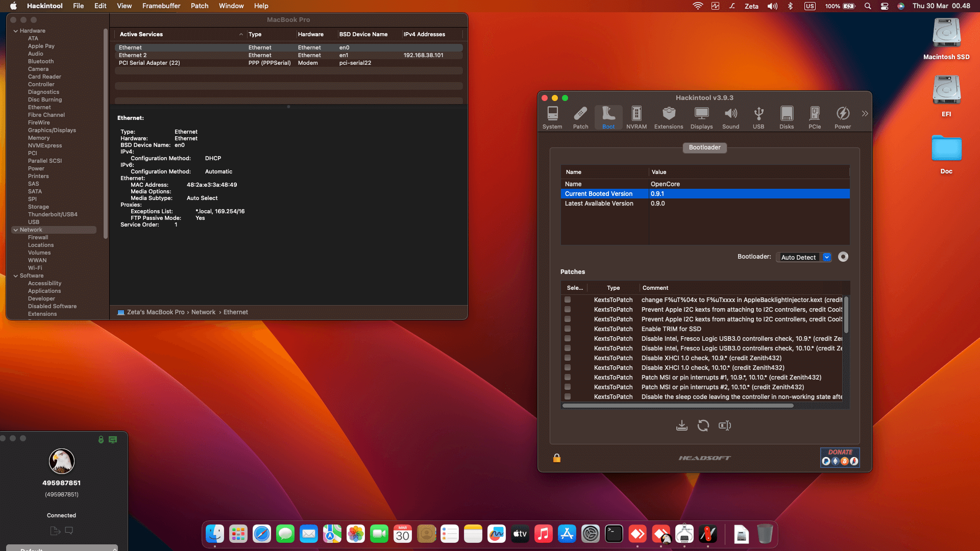Image resolution: width=980 pixels, height=551 pixels.
Task: Open the System tab in Hackintool
Action: coord(552,117)
